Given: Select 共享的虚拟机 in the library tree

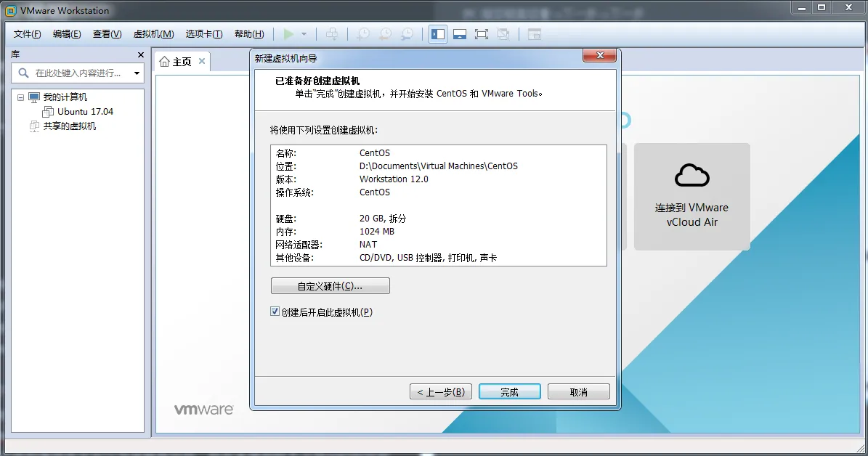Looking at the screenshot, I should coord(70,126).
